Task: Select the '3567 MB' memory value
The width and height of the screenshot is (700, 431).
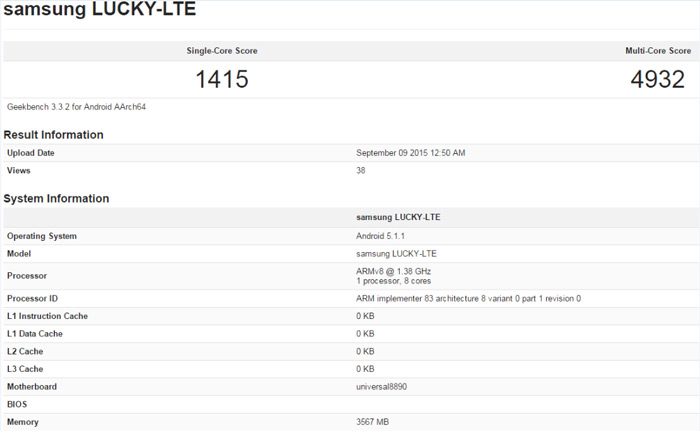Action: pos(372,422)
